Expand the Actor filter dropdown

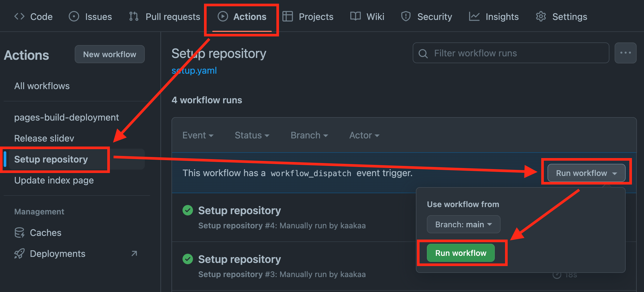(364, 135)
